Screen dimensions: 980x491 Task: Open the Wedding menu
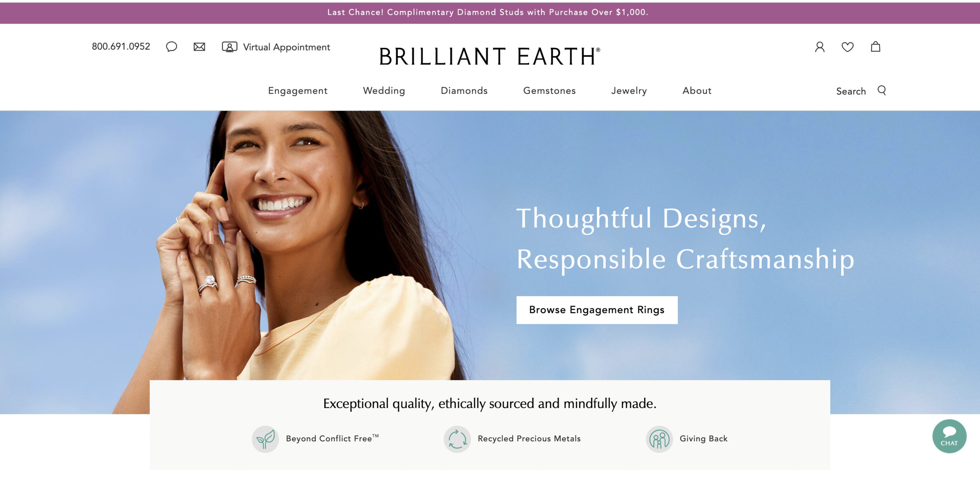coord(384,91)
